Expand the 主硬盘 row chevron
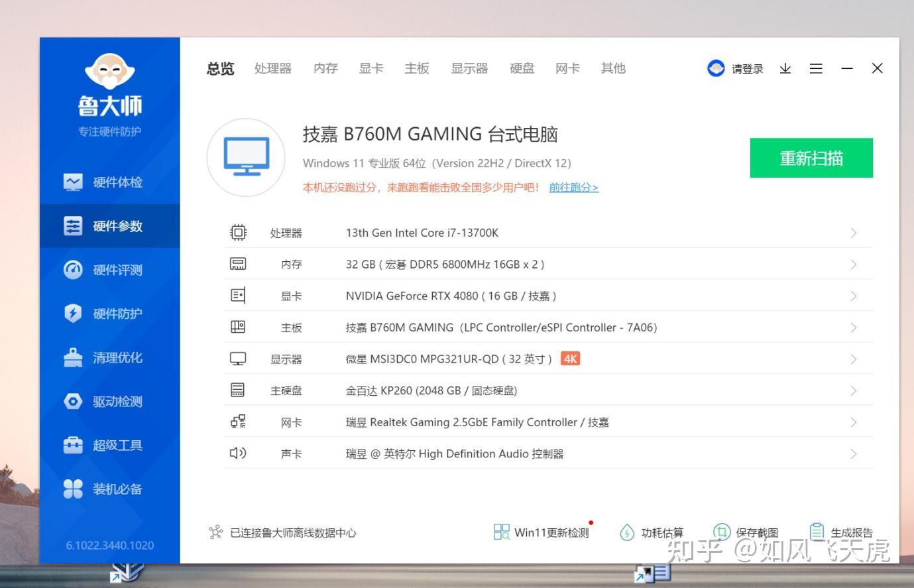Screen dimensions: 914x588 pyautogui.click(x=854, y=390)
